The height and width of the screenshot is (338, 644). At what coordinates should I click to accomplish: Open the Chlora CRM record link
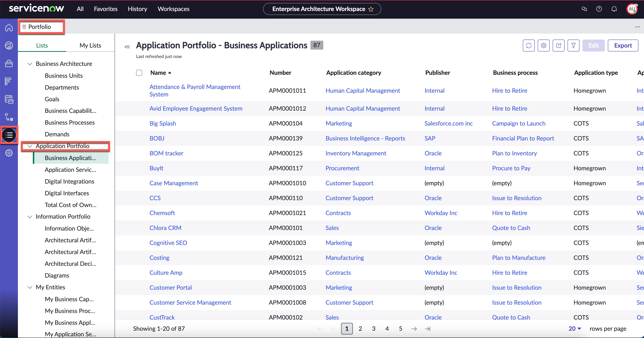coord(166,228)
